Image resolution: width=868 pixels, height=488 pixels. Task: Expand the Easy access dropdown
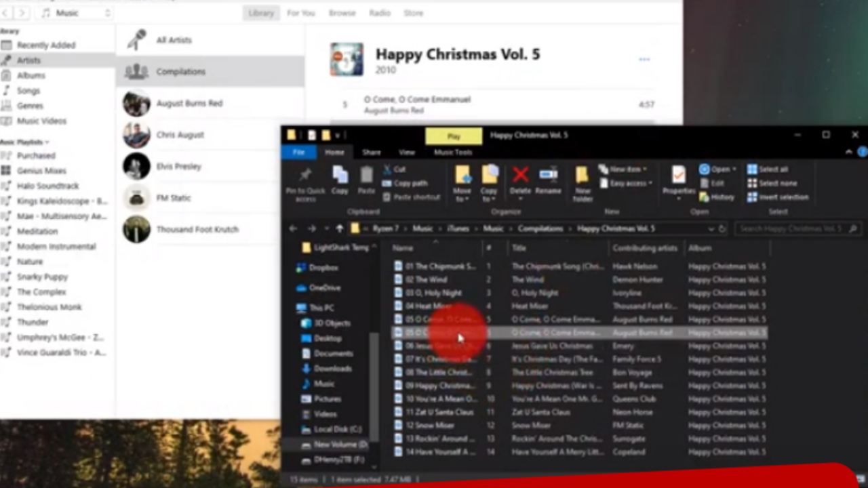[625, 183]
